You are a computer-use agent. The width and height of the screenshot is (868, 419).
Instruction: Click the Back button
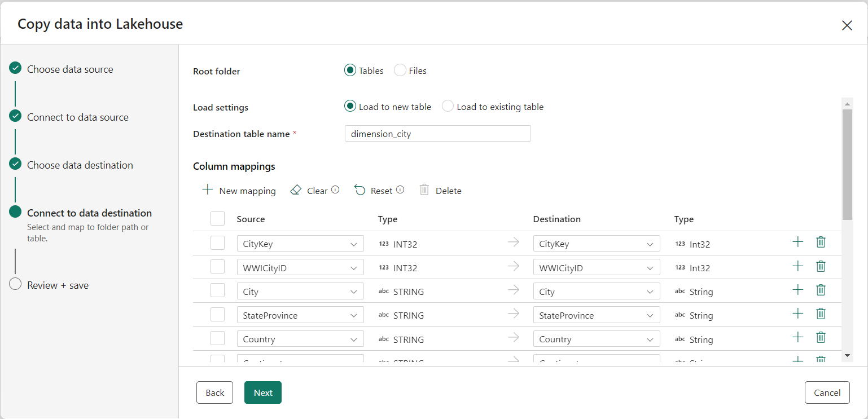coord(214,392)
